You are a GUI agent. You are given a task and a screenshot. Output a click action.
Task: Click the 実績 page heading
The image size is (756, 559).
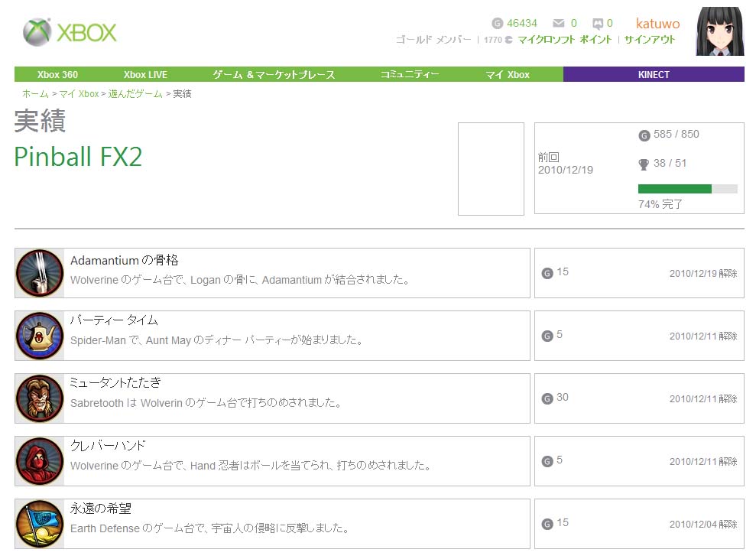(x=40, y=120)
